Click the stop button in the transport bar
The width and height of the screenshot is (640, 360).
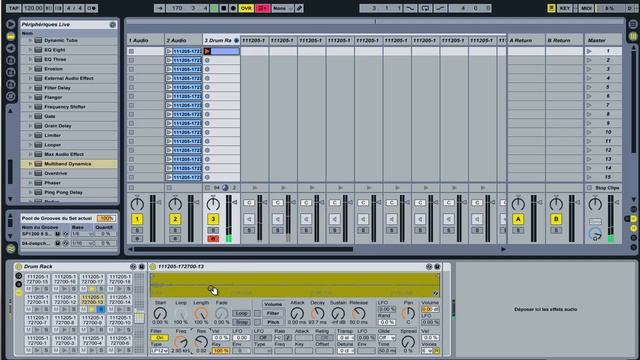tap(224, 8)
